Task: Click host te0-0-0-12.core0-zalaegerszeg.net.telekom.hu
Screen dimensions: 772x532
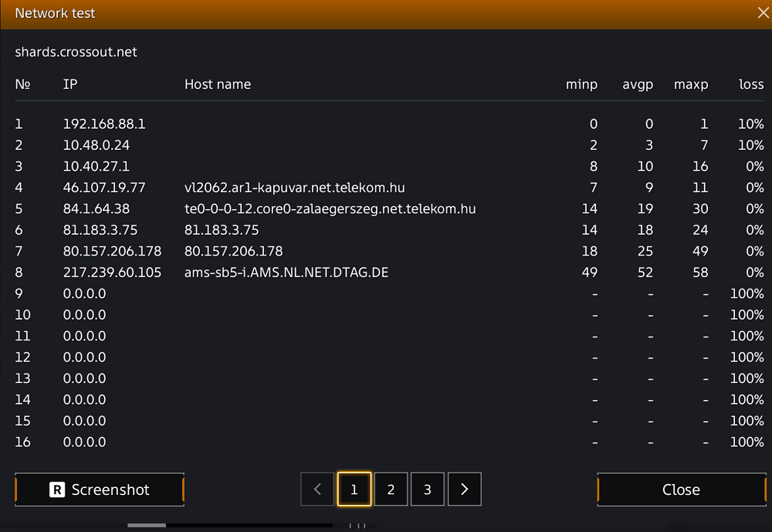Action: click(330, 208)
